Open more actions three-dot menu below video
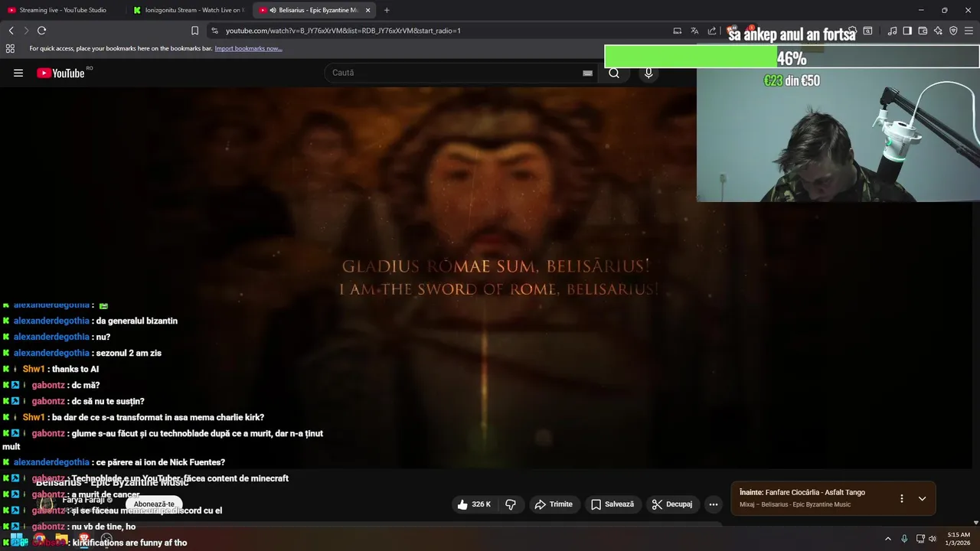Image resolution: width=980 pixels, height=551 pixels. pos(714,504)
